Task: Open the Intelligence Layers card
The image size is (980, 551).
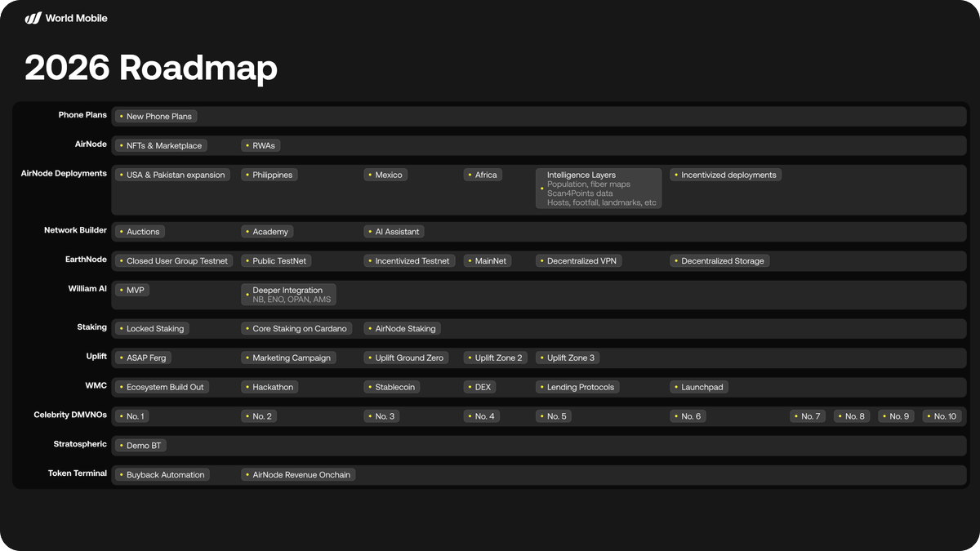Action: (x=599, y=189)
